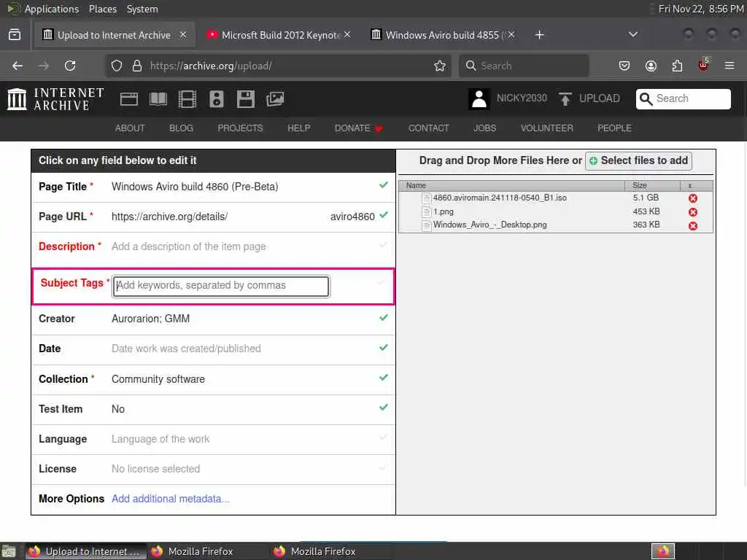Open the Applications menu
747x560 pixels.
52,9
